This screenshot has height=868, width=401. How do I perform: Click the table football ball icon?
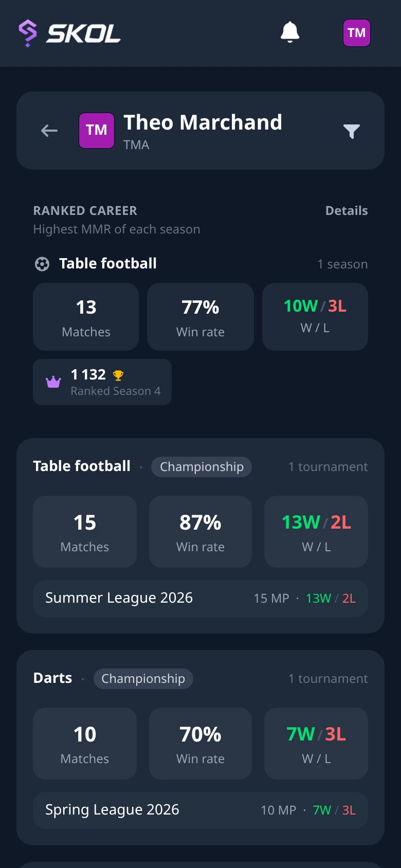tap(42, 264)
